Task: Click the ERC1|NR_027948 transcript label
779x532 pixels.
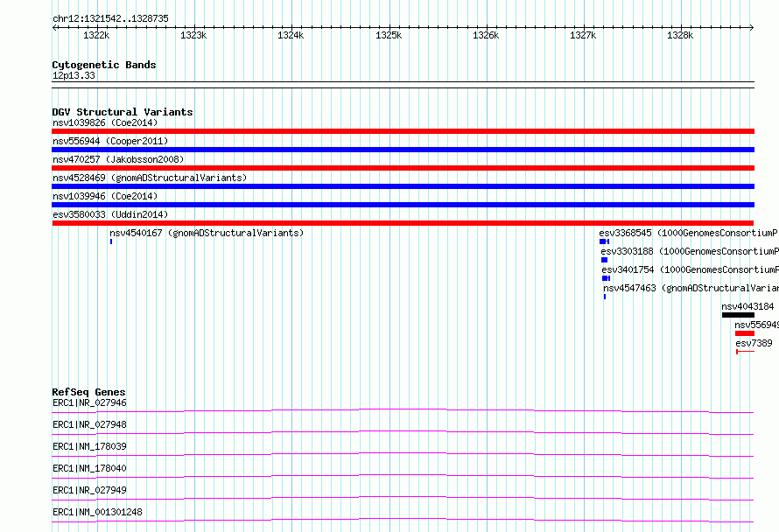Action: 89,424
